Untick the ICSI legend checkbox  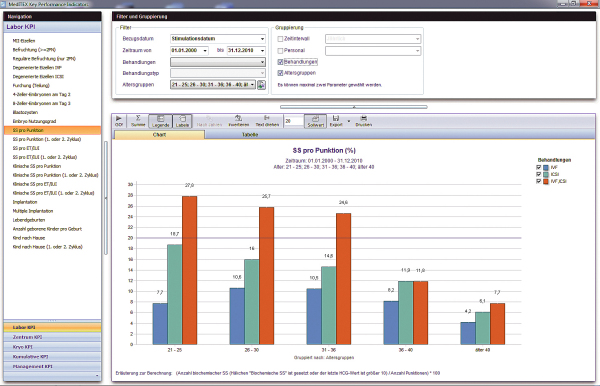pyautogui.click(x=538, y=174)
